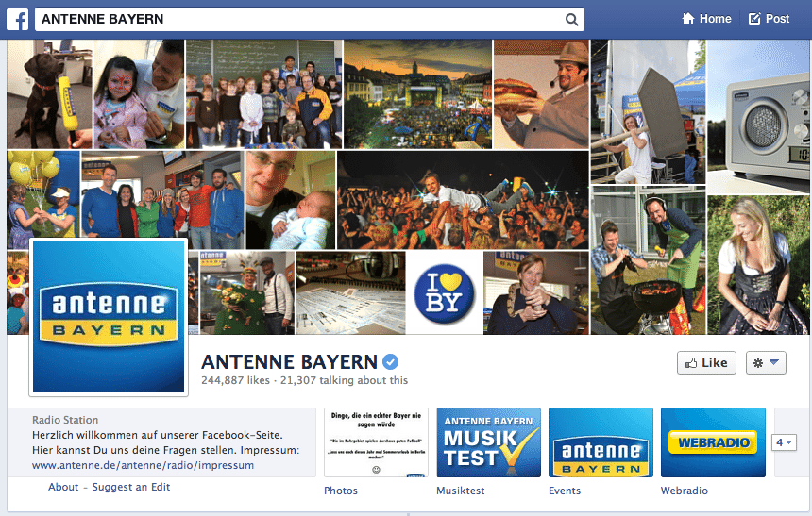This screenshot has height=516, width=812.
Task: Open the Events tab label
Action: tap(565, 491)
